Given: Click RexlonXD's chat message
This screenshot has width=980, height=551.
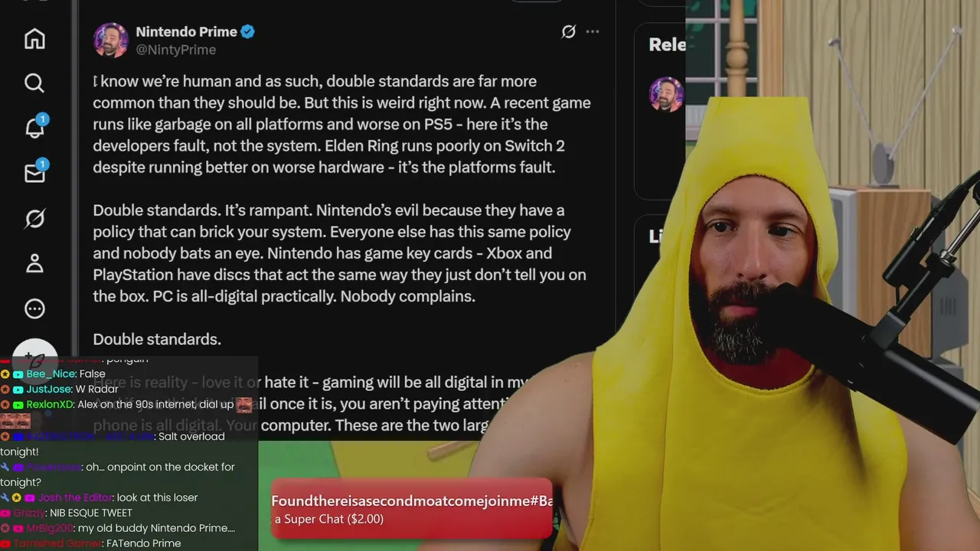Looking at the screenshot, I should [165, 404].
